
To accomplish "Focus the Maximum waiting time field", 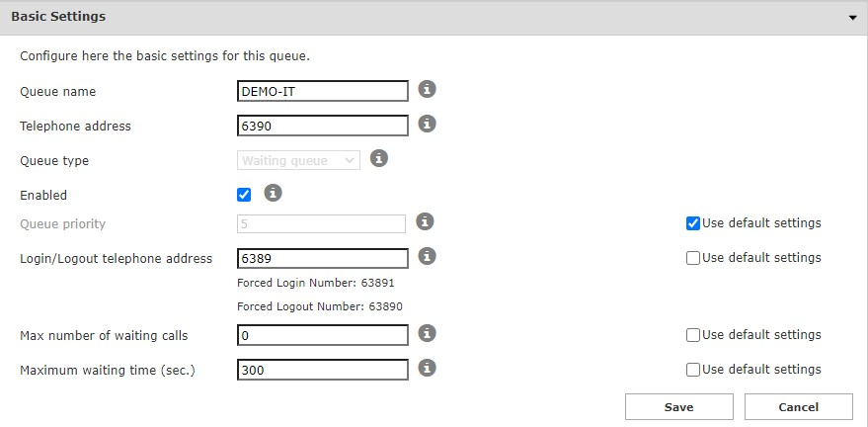I will point(323,370).
